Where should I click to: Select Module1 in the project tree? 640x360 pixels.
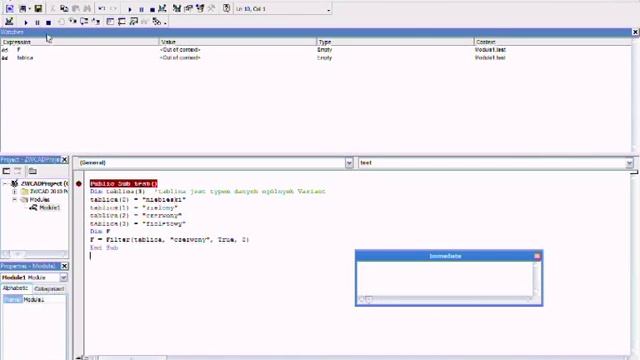45,208
